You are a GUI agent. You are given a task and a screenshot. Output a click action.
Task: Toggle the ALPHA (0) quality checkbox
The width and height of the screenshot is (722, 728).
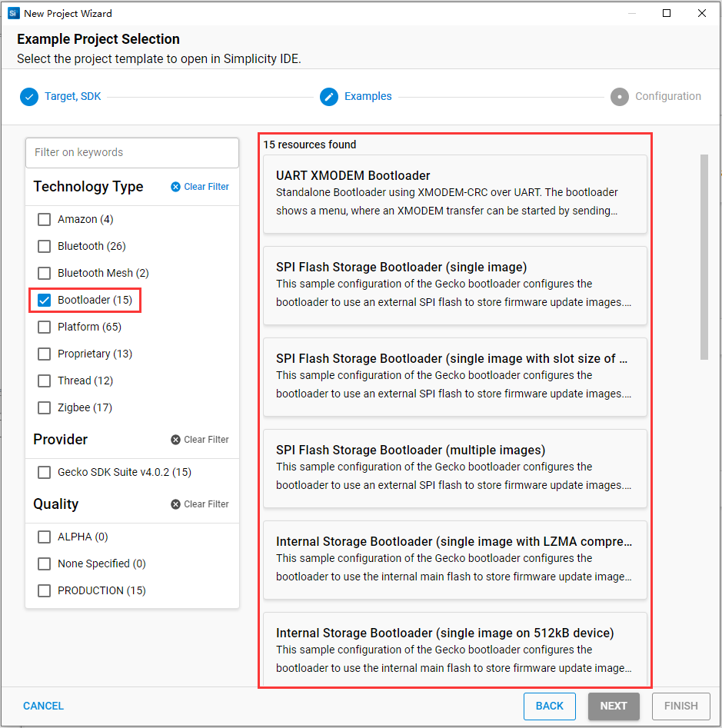pos(44,537)
